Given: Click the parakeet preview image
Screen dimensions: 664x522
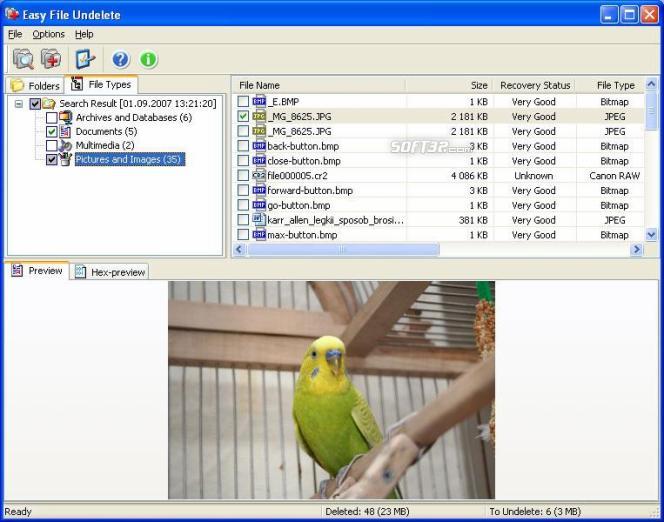Looking at the screenshot, I should point(332,390).
